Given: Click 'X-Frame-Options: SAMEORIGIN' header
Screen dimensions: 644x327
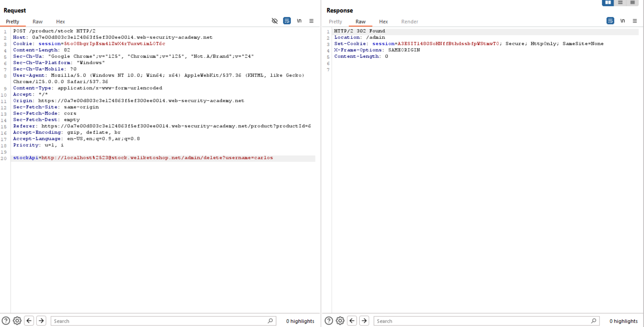Looking at the screenshot, I should pos(377,50).
